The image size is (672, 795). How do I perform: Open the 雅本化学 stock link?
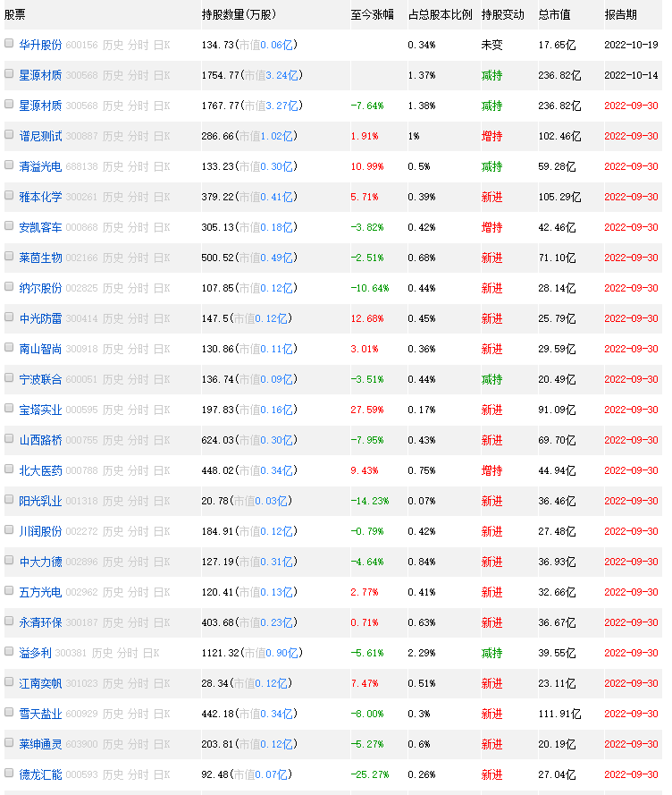40,198
